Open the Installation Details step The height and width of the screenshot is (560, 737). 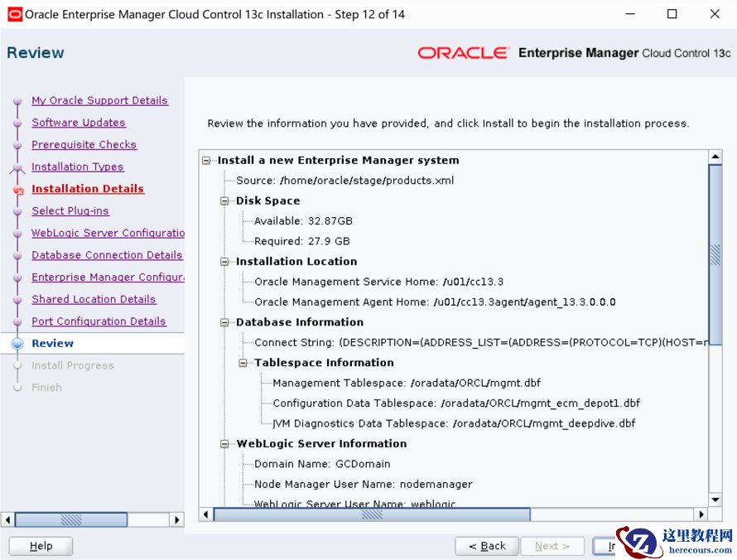click(x=88, y=189)
